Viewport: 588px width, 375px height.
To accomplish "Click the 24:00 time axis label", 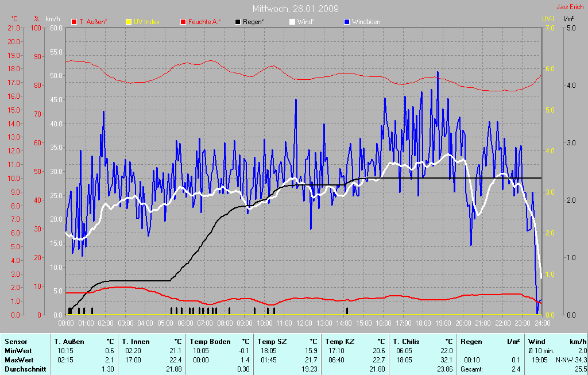I will [x=541, y=323].
